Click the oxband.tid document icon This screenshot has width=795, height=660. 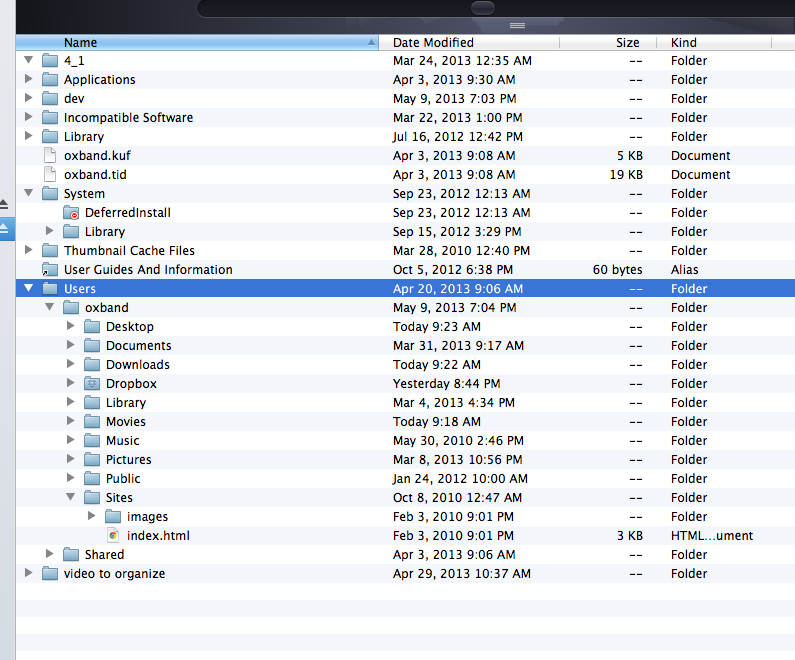(x=50, y=174)
